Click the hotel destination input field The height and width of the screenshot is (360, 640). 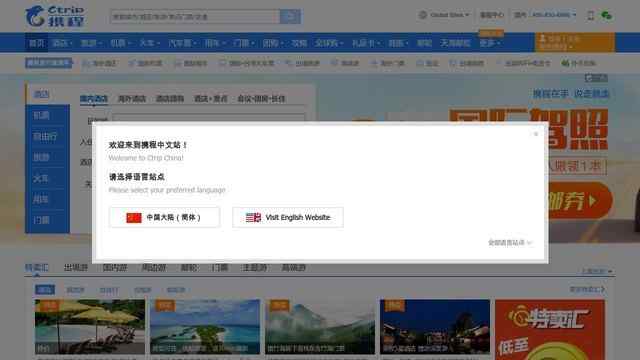pos(209,118)
